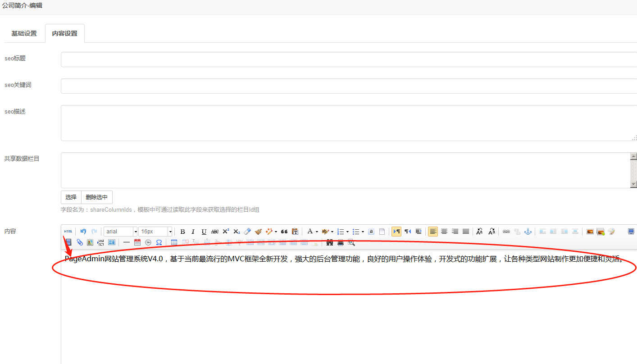Viewport: 637px width, 364px height.
Task: Expand the unordered list style arrow
Action: coord(363,232)
